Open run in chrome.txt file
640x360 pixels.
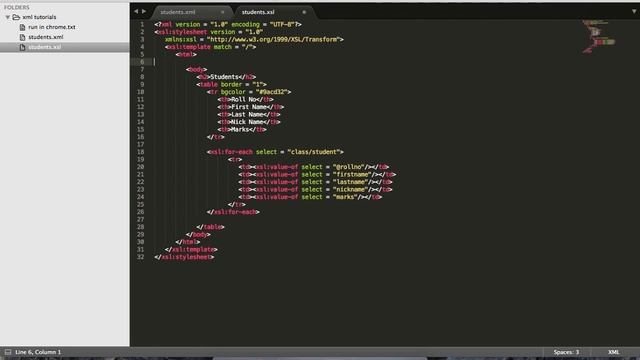tap(52, 27)
